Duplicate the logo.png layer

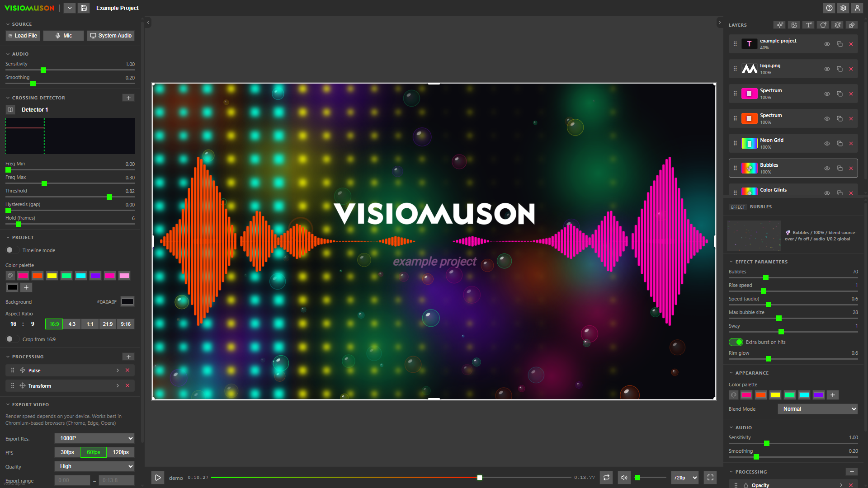click(840, 69)
